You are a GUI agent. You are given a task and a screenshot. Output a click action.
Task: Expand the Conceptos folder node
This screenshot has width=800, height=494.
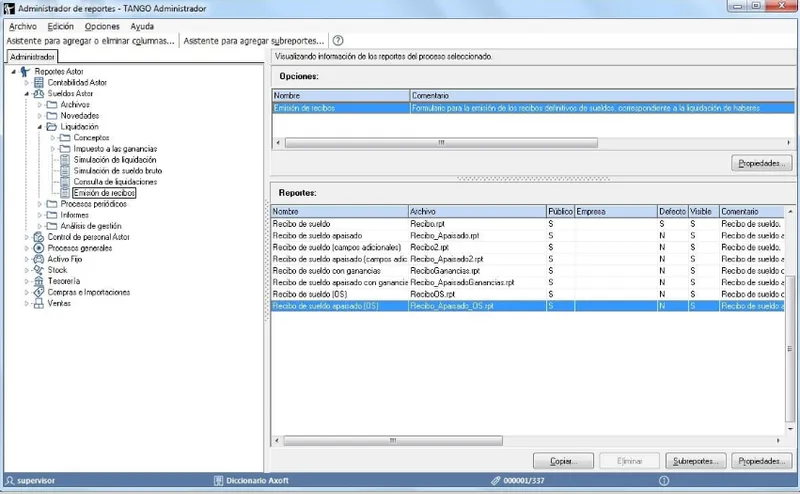click(53, 138)
